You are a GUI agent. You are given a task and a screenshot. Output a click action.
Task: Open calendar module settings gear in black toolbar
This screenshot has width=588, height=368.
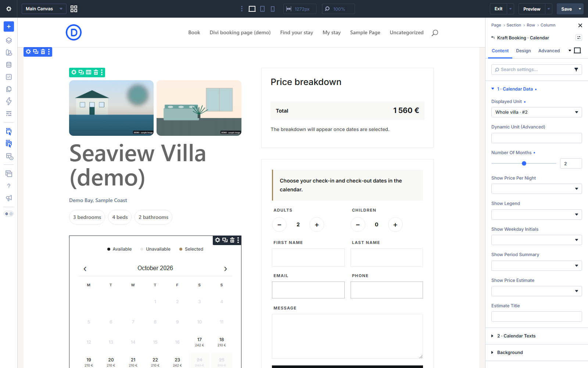pyautogui.click(x=218, y=240)
